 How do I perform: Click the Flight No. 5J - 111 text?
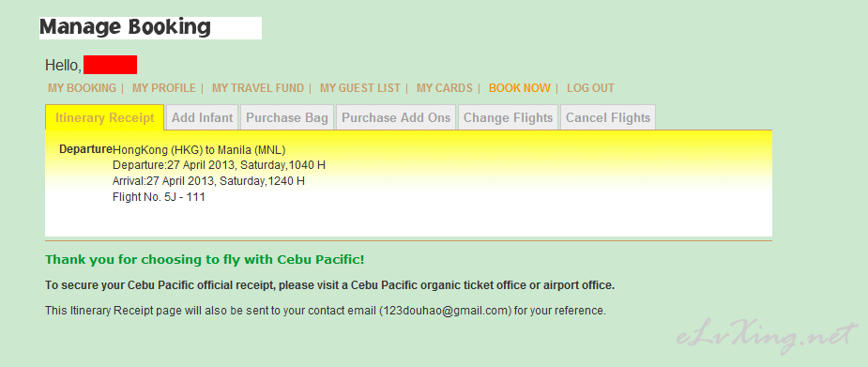(159, 196)
